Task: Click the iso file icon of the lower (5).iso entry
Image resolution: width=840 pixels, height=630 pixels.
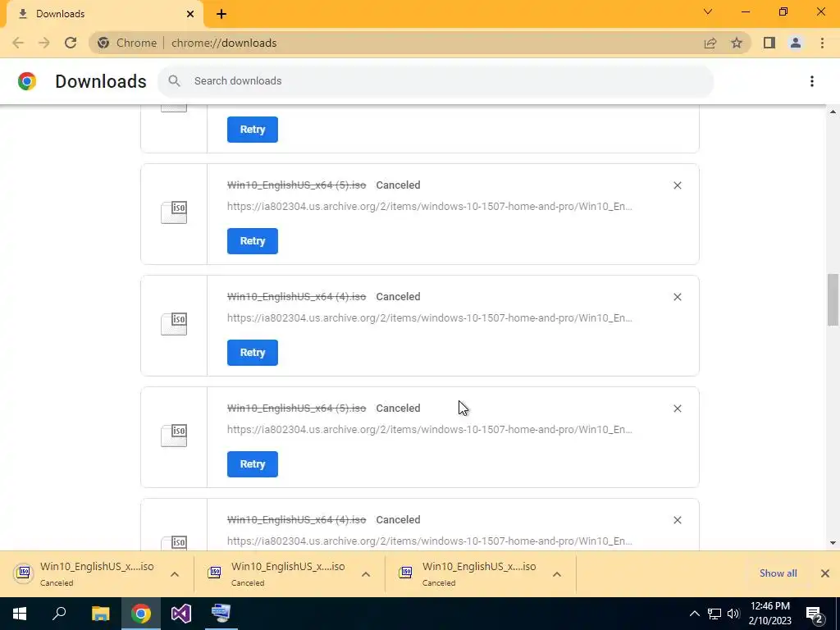Action: tap(174, 435)
